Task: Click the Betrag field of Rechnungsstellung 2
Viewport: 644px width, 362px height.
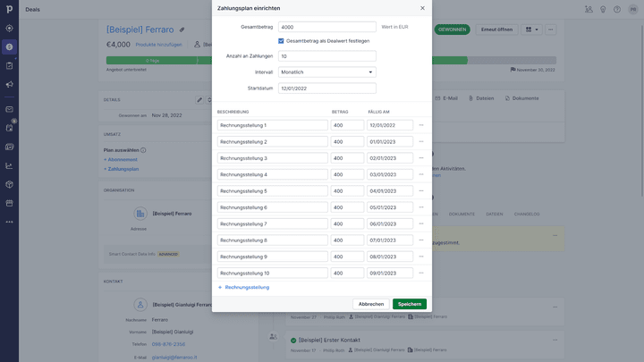Action: tap(346, 142)
